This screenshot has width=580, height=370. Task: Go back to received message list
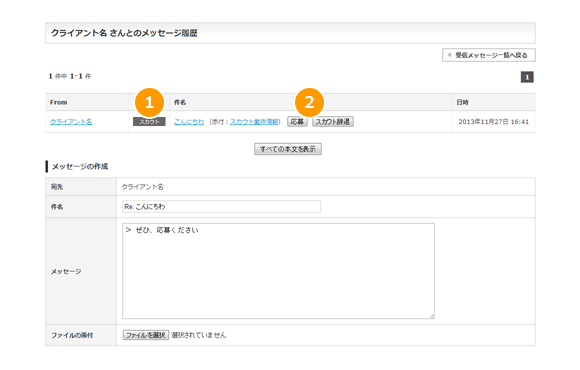tap(489, 55)
